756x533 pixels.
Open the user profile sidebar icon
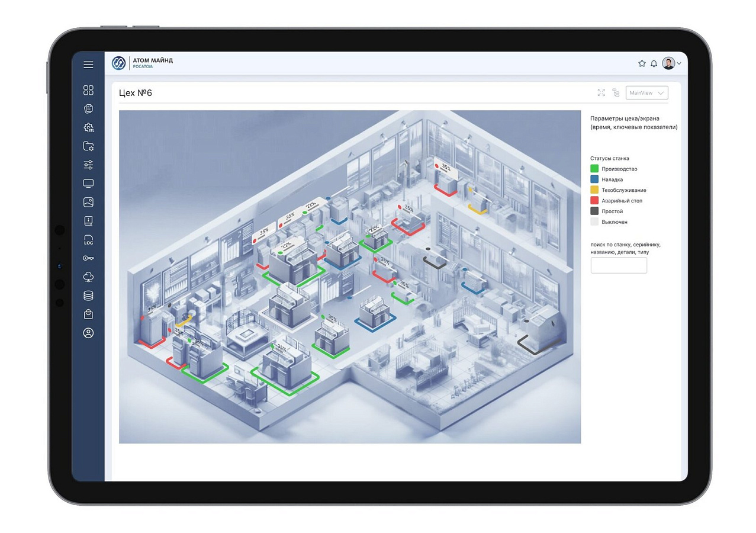88,333
